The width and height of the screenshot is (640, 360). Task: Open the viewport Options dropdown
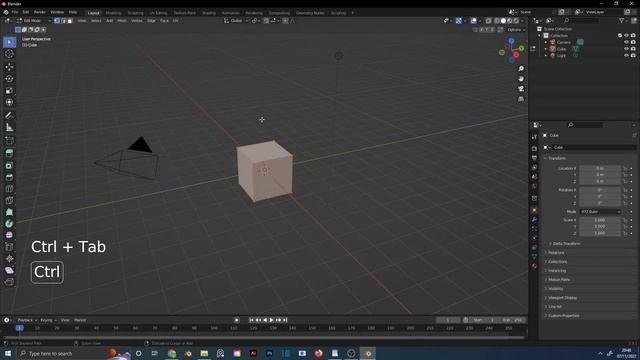point(516,30)
